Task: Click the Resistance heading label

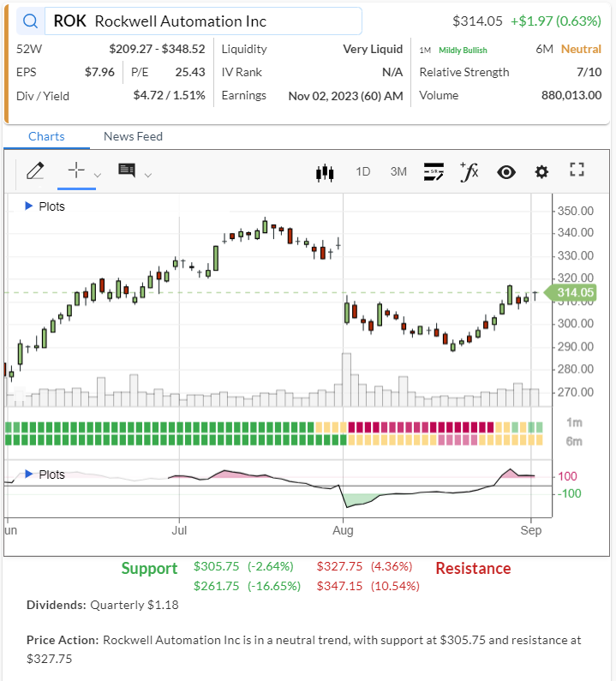Action: pos(473,569)
